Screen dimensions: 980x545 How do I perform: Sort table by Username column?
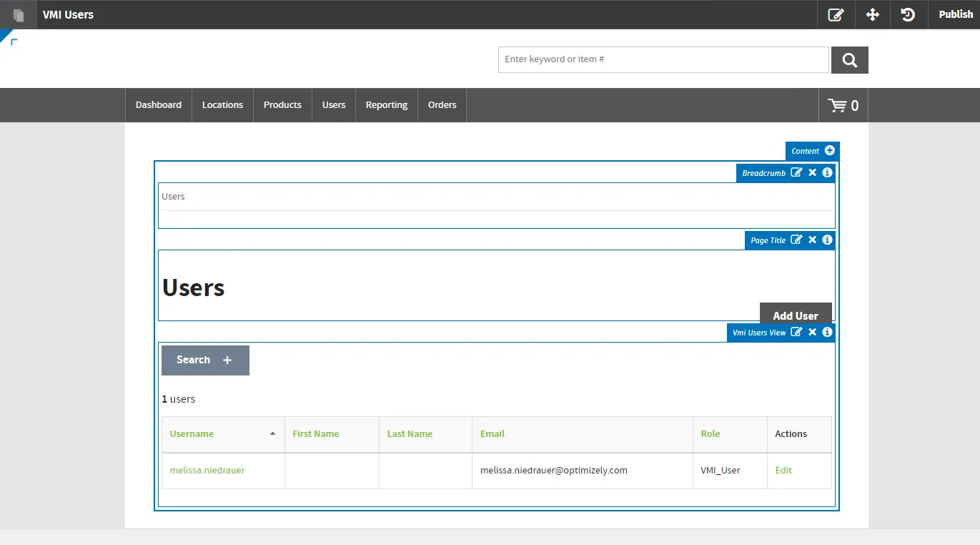tap(192, 434)
